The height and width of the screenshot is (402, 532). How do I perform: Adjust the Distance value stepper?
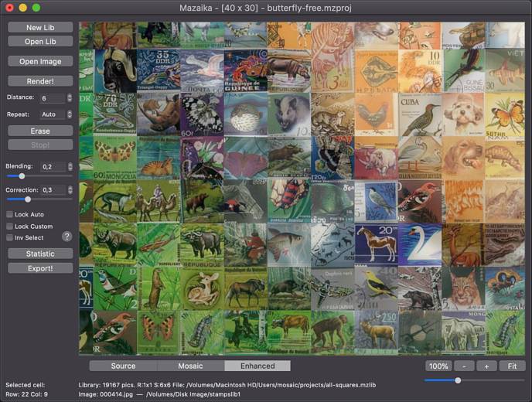tap(70, 98)
